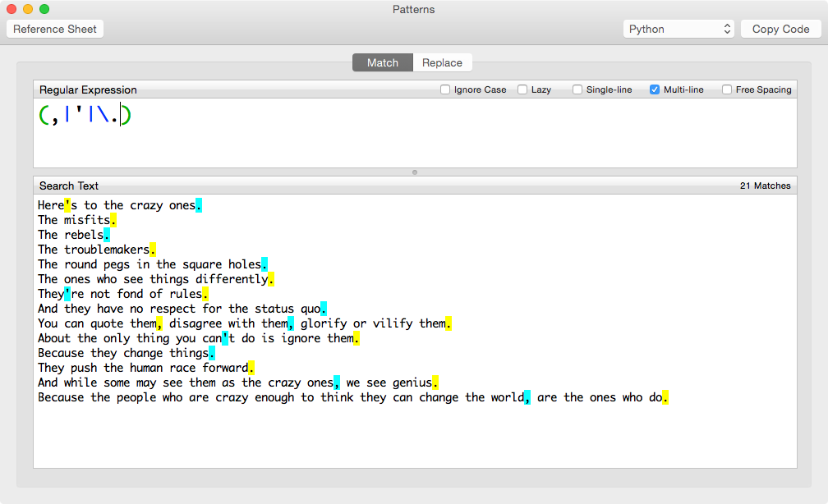Enable the Free Spacing checkbox
This screenshot has width=828, height=504.
727,89
